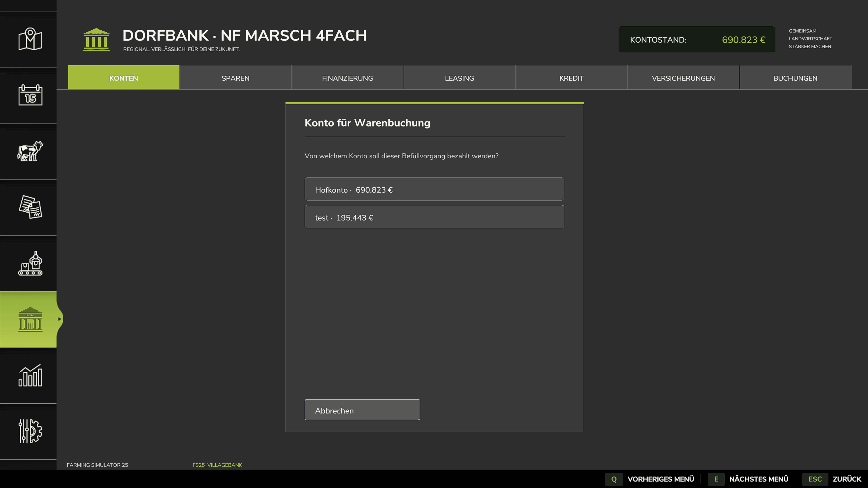
Task: Choose Hofkonto 690.823 € for payment
Action: click(x=435, y=189)
